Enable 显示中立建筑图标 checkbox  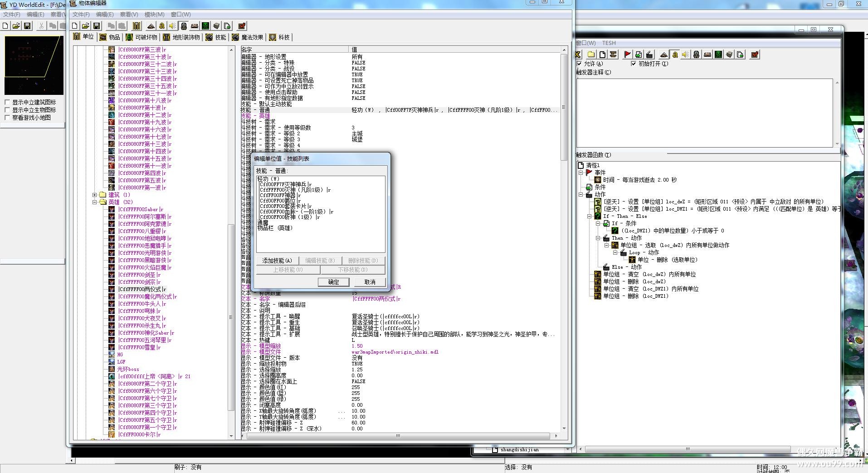pyautogui.click(x=7, y=102)
